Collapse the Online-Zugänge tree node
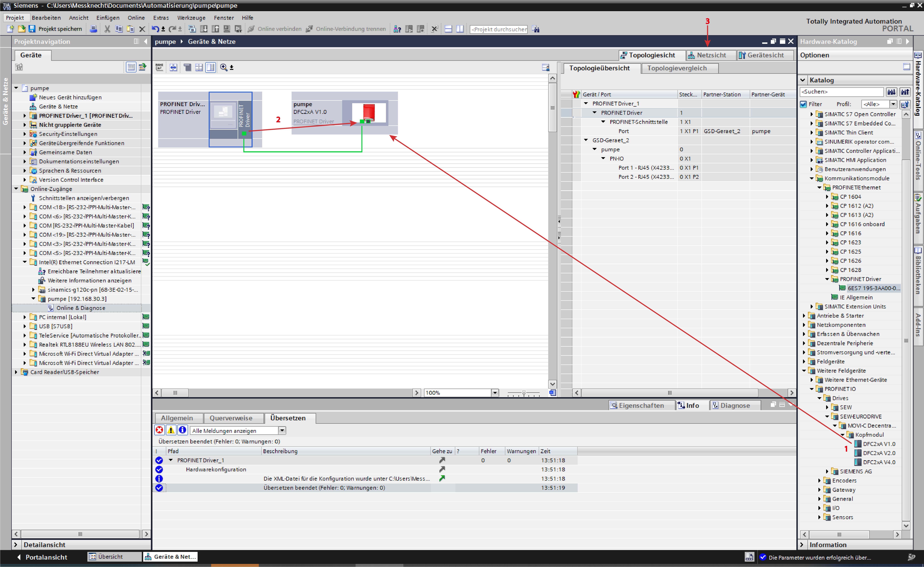924x567 pixels. pos(16,189)
